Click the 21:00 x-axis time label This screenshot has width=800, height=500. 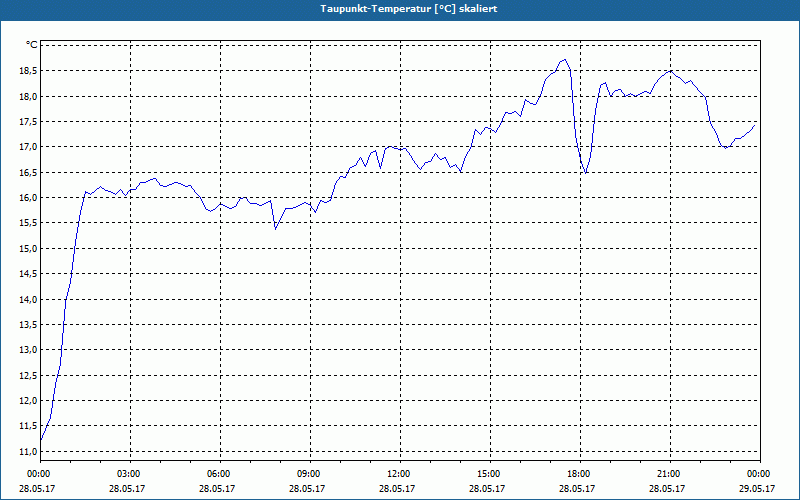pos(669,474)
